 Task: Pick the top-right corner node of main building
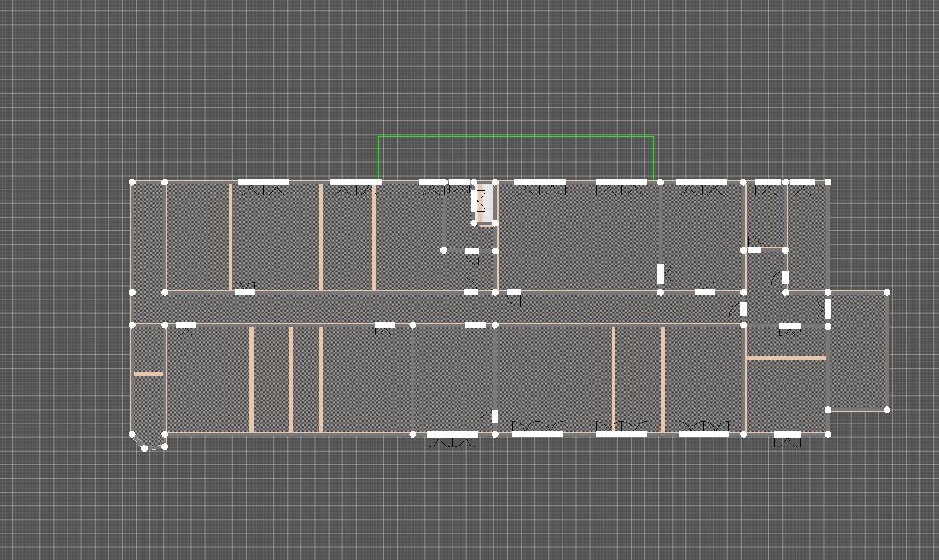[828, 182]
